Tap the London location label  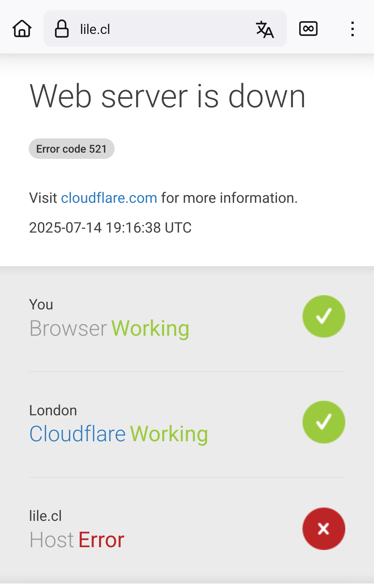[x=53, y=410]
